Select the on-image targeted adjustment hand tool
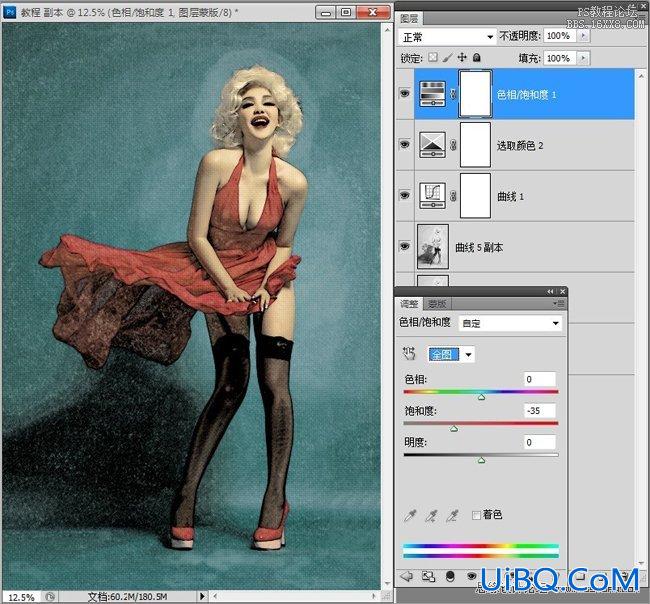Image resolution: width=650 pixels, height=604 pixels. [x=409, y=354]
